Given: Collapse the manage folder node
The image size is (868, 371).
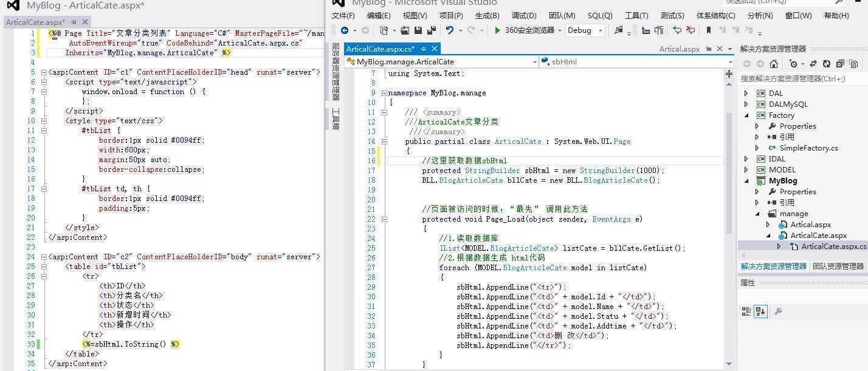Looking at the screenshot, I should [x=757, y=214].
